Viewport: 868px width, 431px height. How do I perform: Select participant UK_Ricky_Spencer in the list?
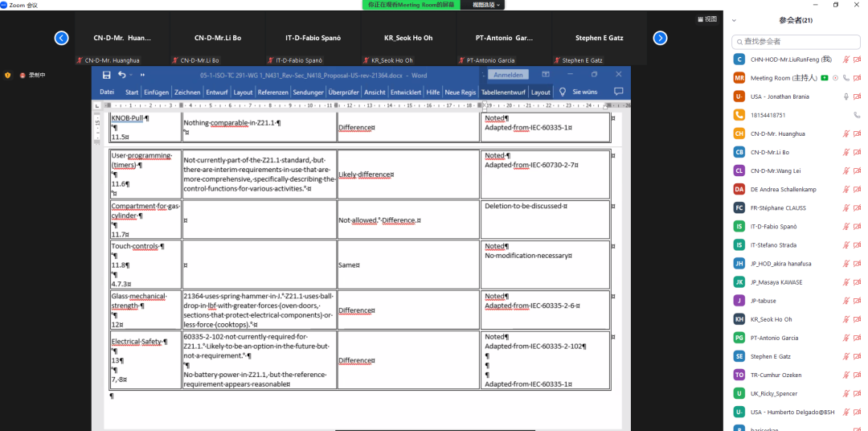796,393
